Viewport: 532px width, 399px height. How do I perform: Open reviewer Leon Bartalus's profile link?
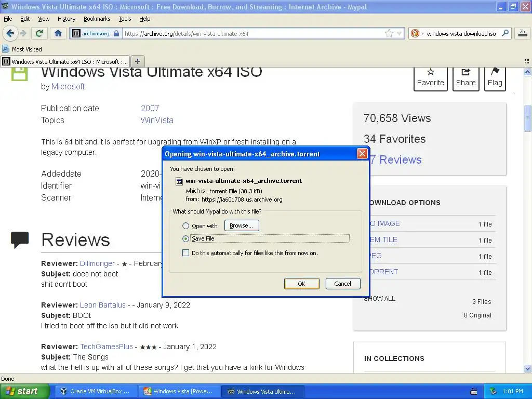coord(103,305)
